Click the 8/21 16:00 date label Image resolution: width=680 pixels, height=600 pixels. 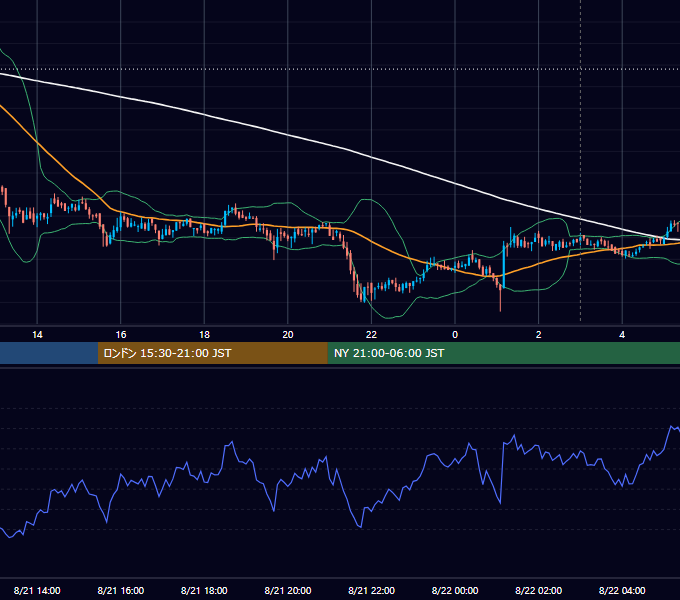(121, 590)
